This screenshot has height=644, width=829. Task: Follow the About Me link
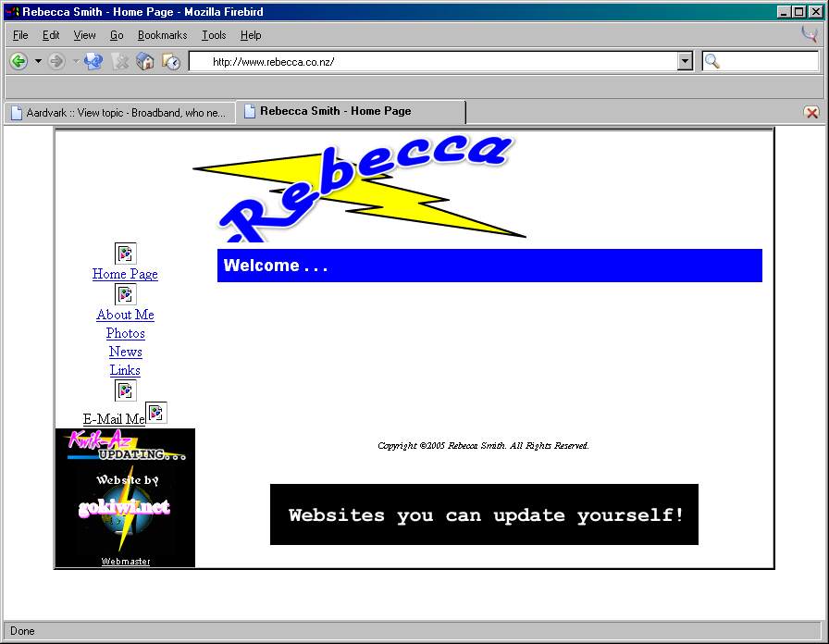(125, 315)
